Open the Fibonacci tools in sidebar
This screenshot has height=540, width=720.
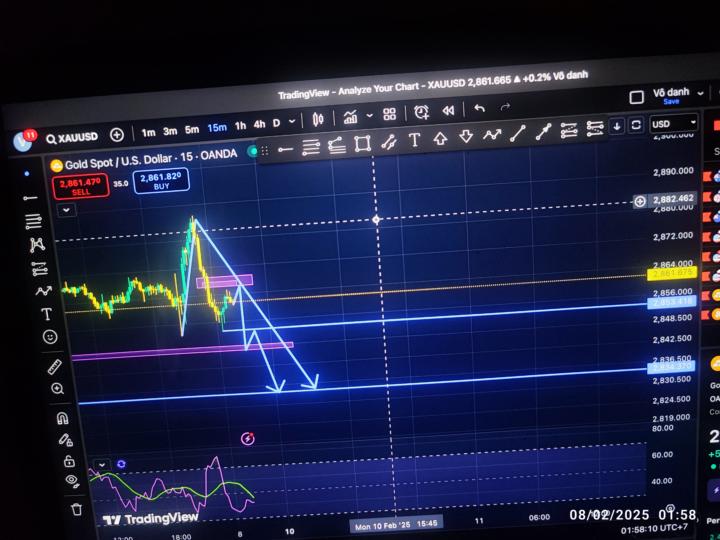click(34, 222)
